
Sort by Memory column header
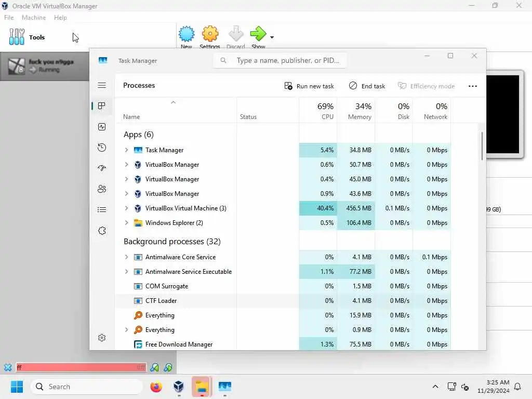coord(356,110)
